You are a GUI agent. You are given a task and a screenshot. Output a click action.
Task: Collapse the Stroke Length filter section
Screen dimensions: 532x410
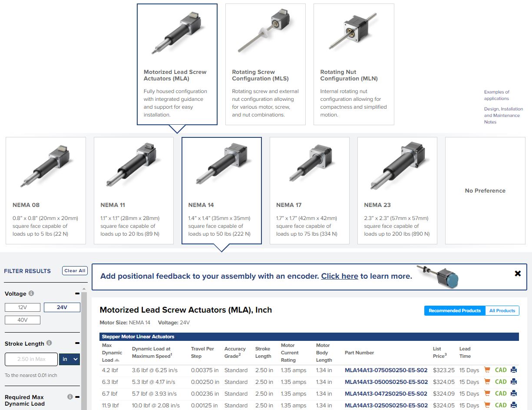[x=77, y=343]
